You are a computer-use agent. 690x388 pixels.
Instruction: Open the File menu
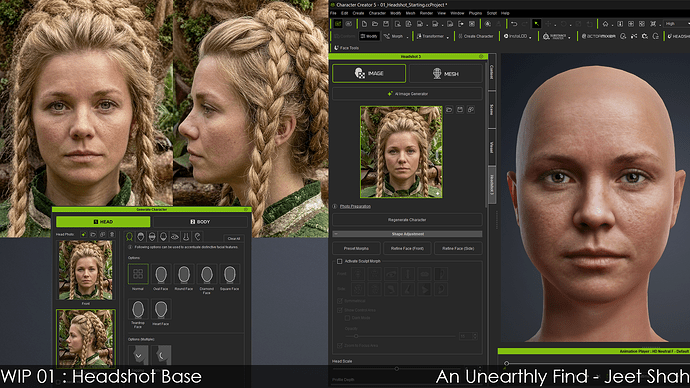(333, 13)
